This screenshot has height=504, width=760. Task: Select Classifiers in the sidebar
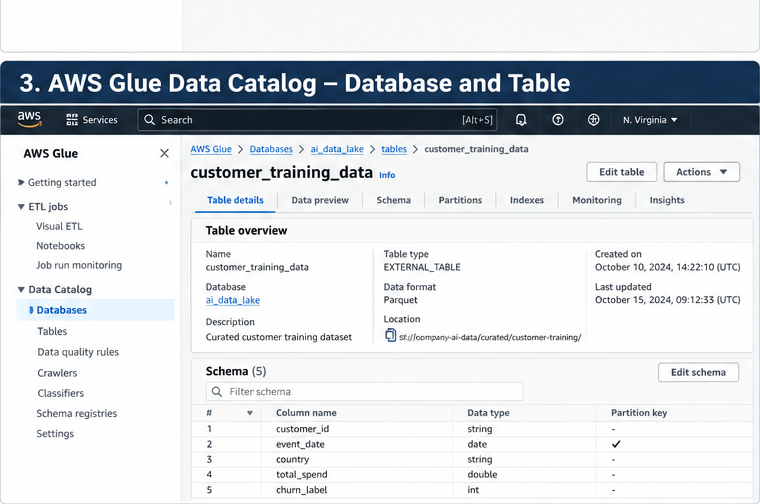(61, 394)
